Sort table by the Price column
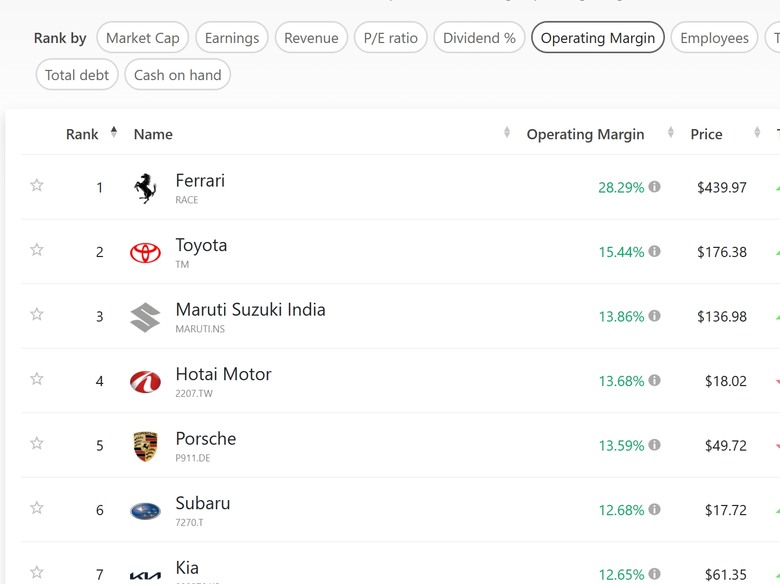This screenshot has height=584, width=780. coord(757,134)
